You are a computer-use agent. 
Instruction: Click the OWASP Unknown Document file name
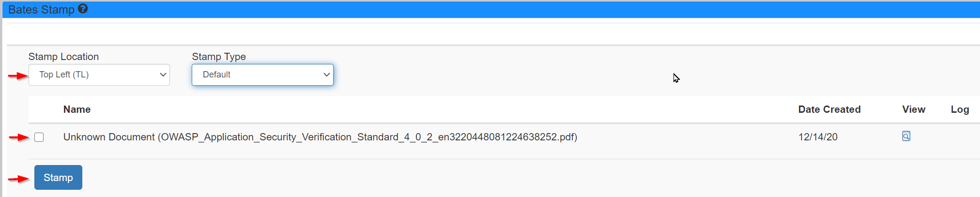point(320,137)
